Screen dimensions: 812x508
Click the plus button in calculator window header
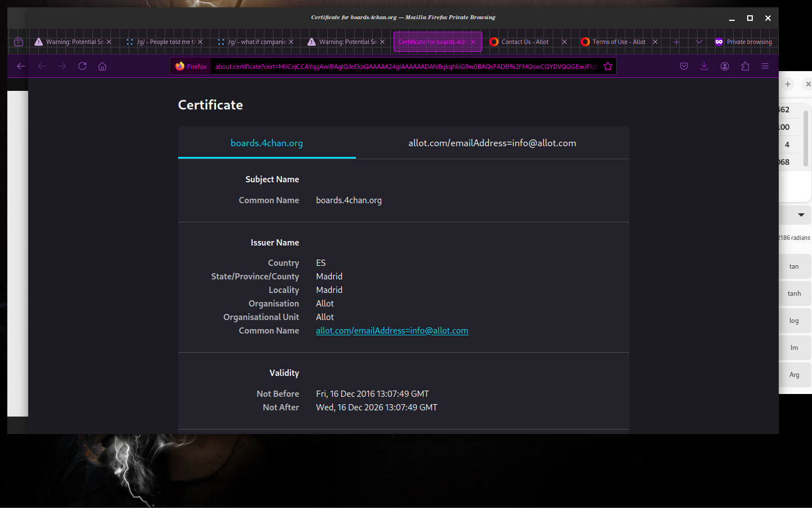[788, 84]
